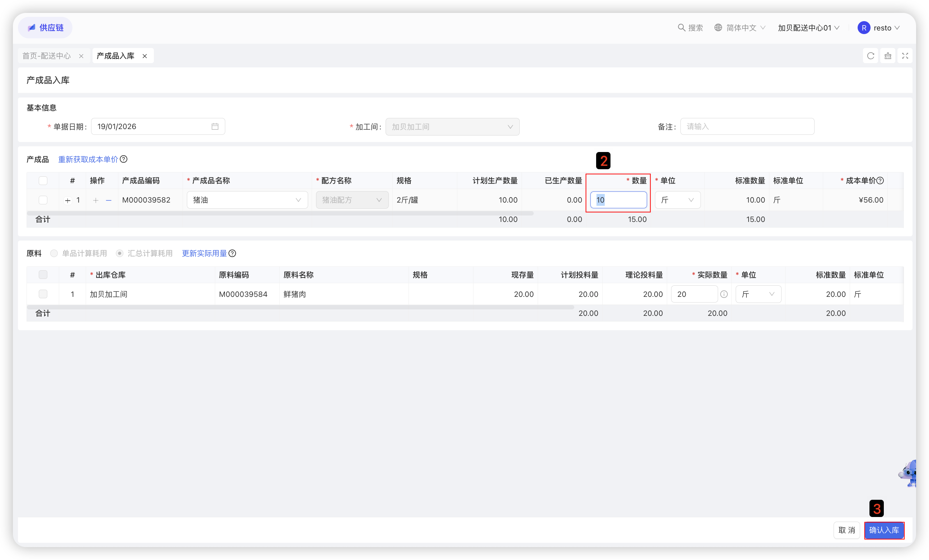Switch to the 首页-配送中心 tab
The height and width of the screenshot is (560, 929).
[46, 56]
